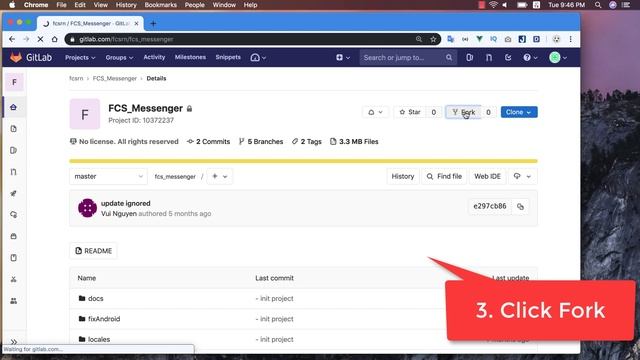Open the plus add-file dropdown

click(220, 176)
